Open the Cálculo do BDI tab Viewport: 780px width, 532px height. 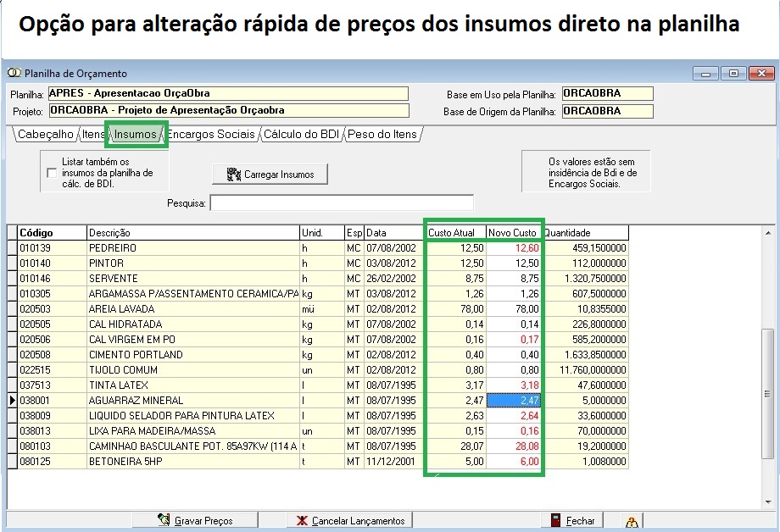point(300,134)
